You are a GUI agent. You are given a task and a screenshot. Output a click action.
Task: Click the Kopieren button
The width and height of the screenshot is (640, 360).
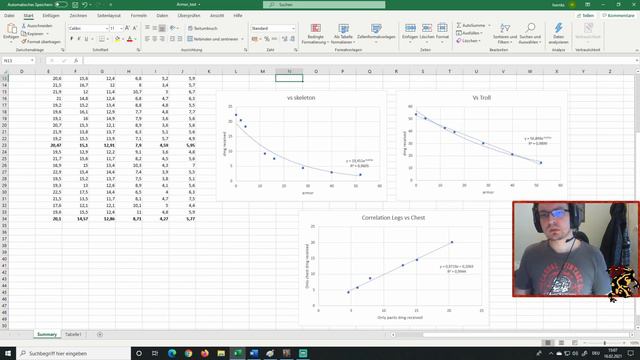pyautogui.click(x=34, y=33)
